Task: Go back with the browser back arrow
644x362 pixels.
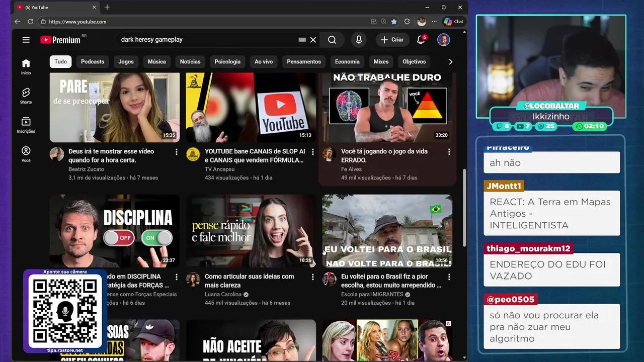Action: pyautogui.click(x=18, y=22)
